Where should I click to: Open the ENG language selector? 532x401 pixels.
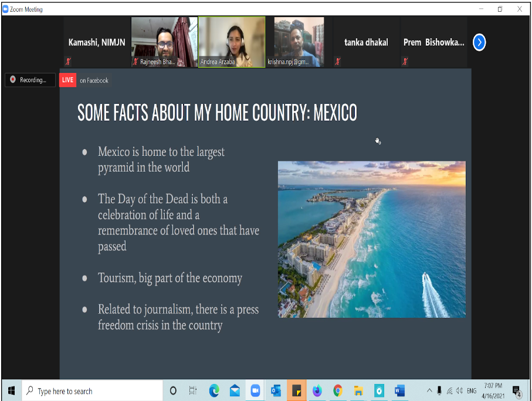(471, 390)
